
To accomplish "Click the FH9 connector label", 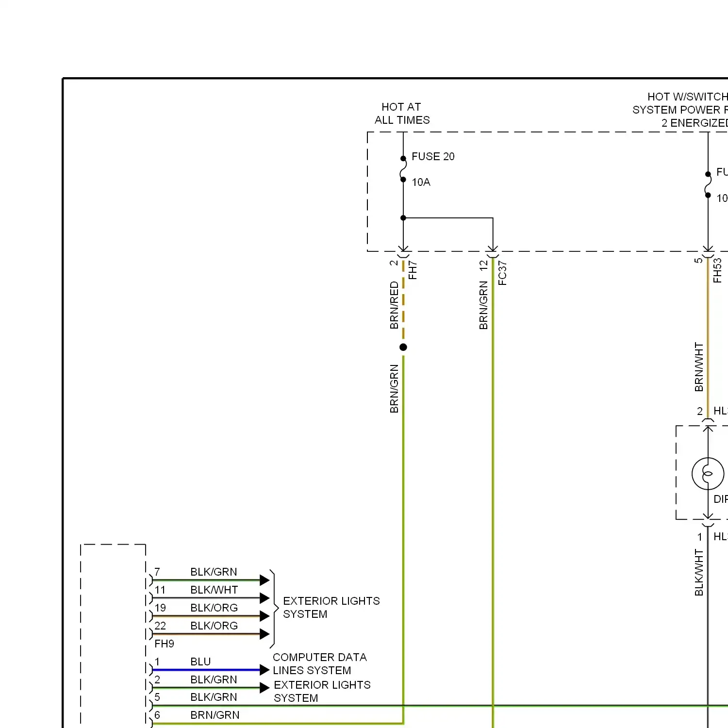I will 164,644.
